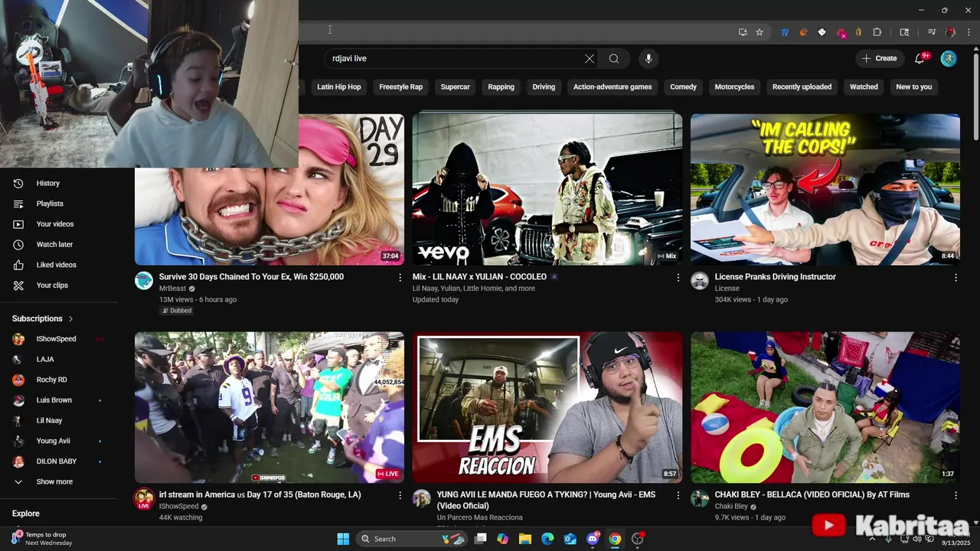Click the search magnifier button
This screenshot has width=980, height=551.
[614, 58]
